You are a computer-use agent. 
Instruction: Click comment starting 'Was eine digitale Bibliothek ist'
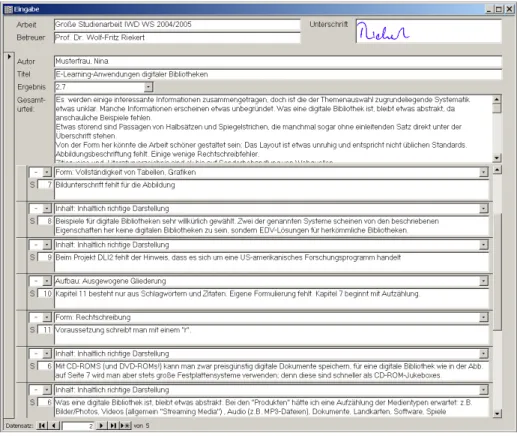(x=271, y=407)
